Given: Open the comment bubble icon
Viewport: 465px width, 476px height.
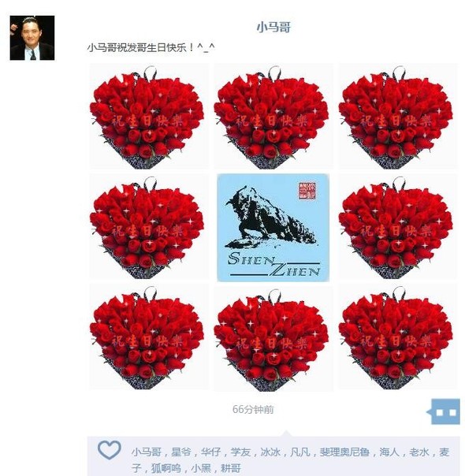Looking at the screenshot, I should (444, 411).
